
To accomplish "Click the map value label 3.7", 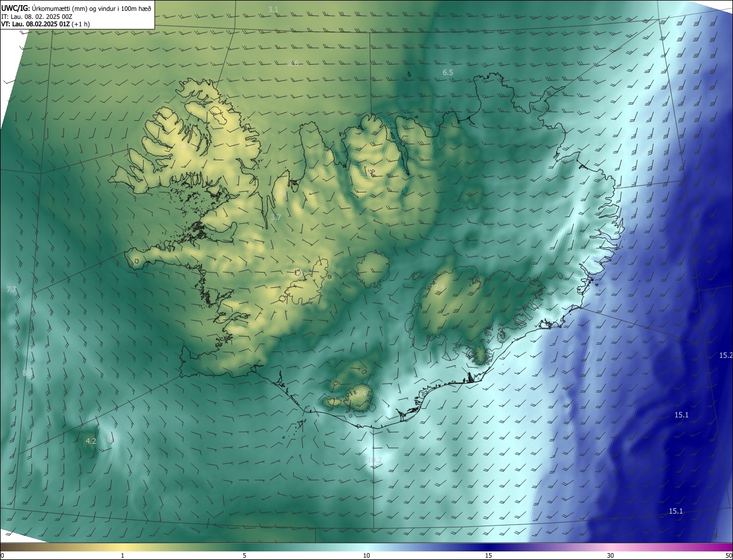I will click(276, 218).
